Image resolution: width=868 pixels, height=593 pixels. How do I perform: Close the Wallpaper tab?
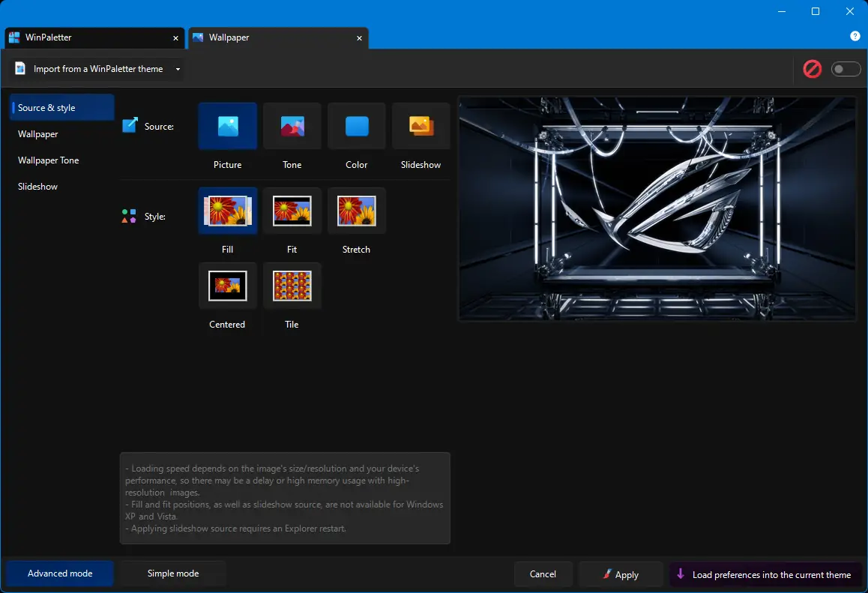[359, 38]
